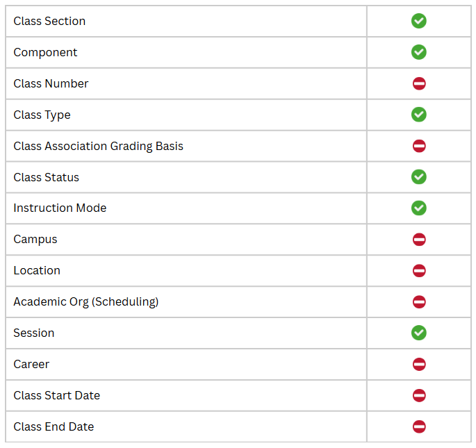Click red icon for Class End Date
The width and height of the screenshot is (476, 448).
tap(419, 426)
